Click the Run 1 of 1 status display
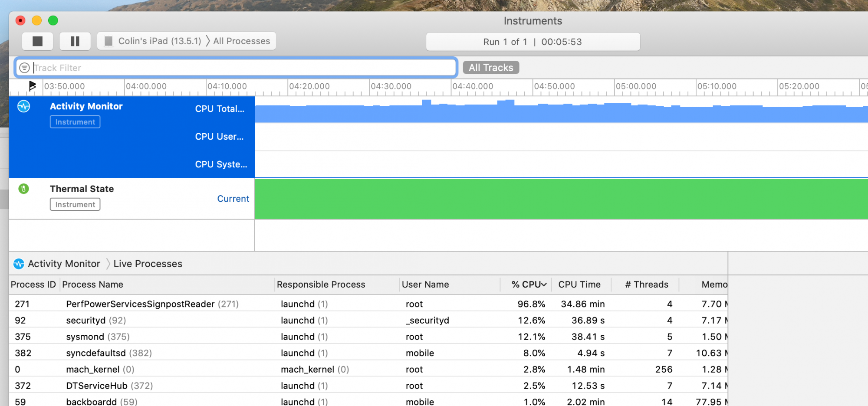The width and height of the screenshot is (868, 406). click(533, 42)
